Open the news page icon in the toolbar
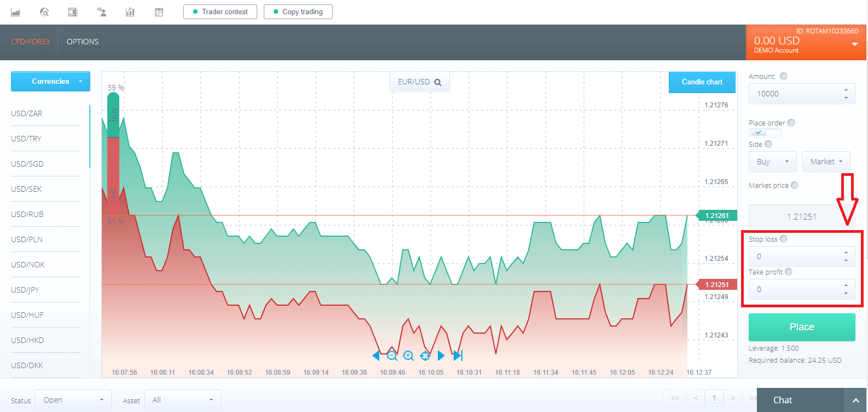 (72, 12)
